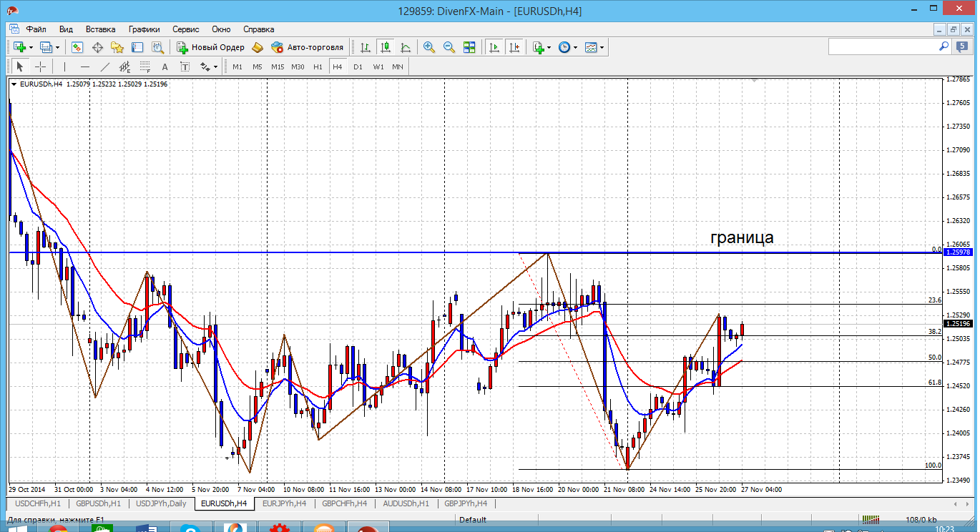Enable Авто-торговля button

(308, 47)
